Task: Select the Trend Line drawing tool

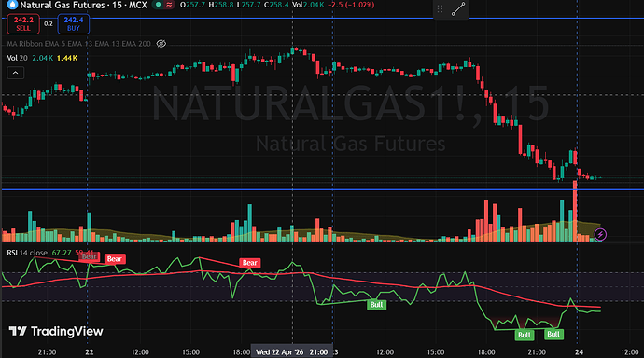Action: click(x=458, y=9)
